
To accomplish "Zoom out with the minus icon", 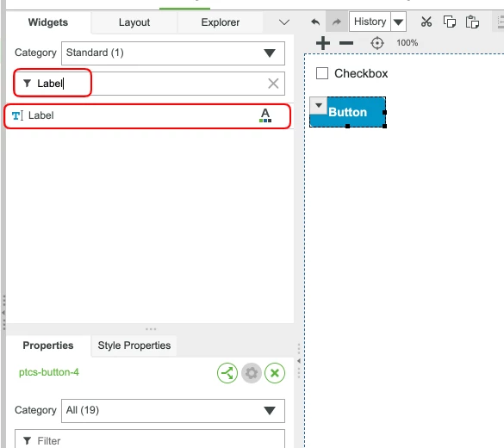I will click(x=346, y=43).
